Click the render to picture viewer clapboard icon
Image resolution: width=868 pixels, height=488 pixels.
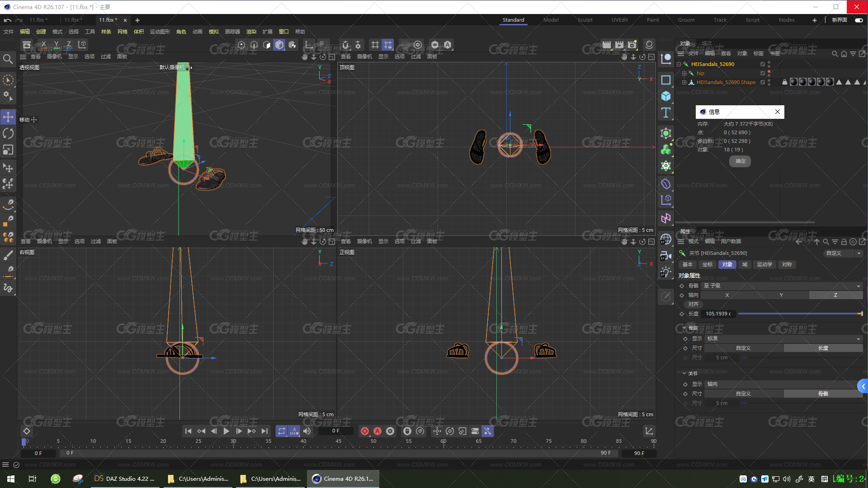click(x=619, y=45)
